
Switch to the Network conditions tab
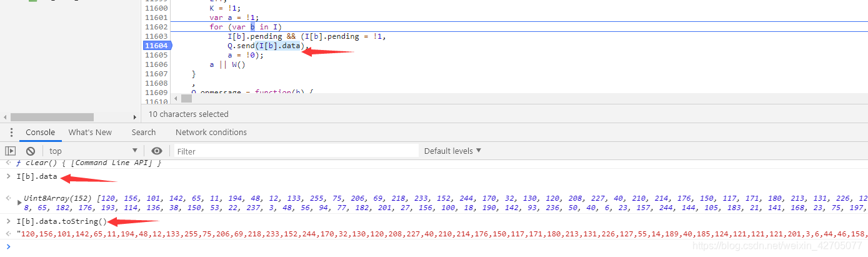(x=211, y=133)
